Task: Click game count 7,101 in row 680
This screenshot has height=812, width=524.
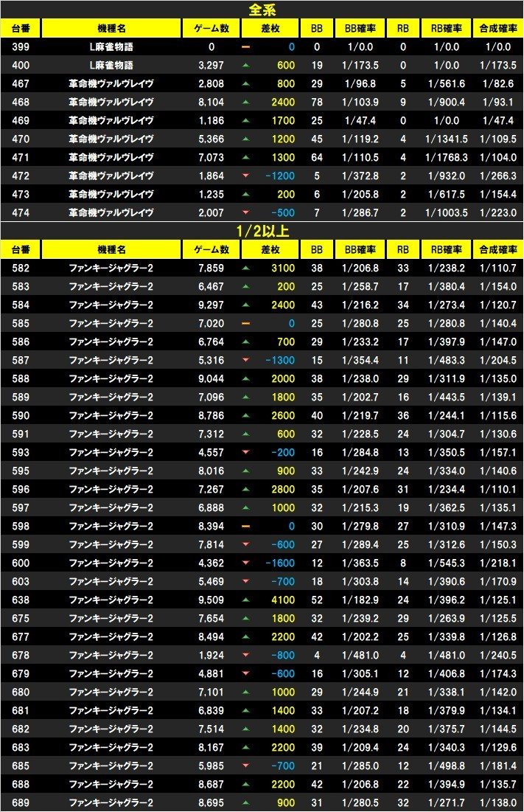Action: [211, 693]
